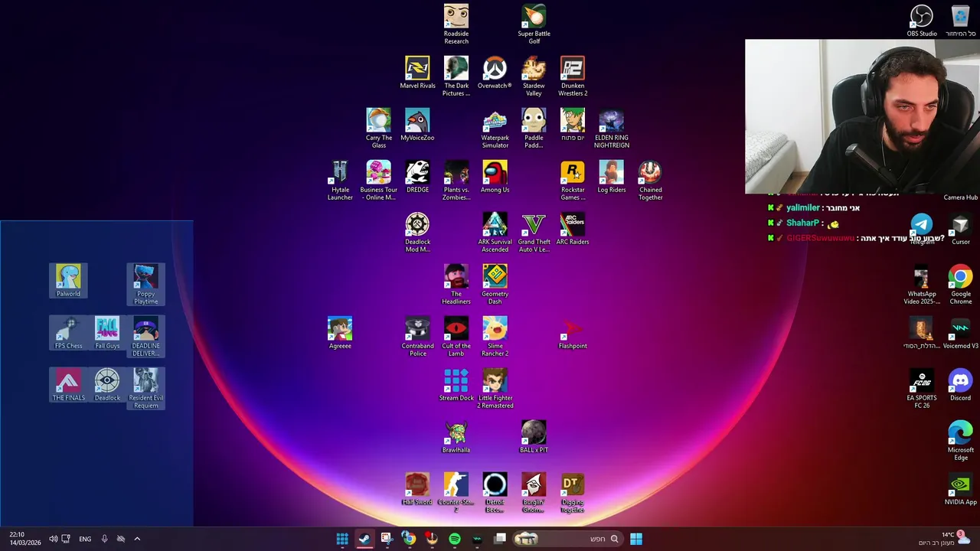Select the FPS Chess desktop icon

click(68, 333)
